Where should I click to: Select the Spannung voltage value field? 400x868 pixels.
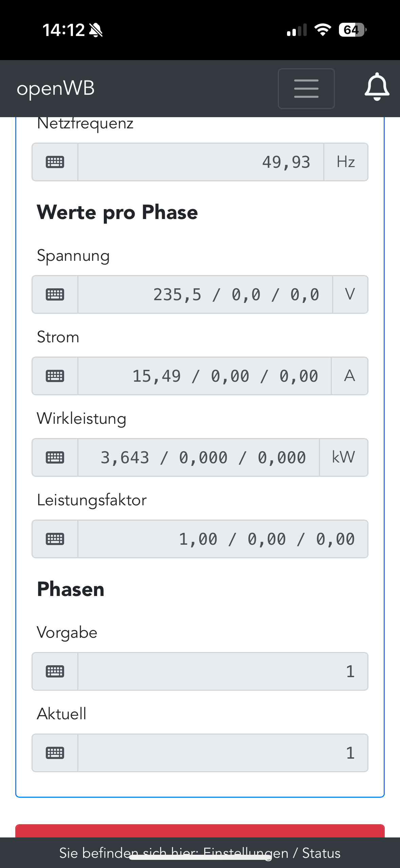[205, 294]
